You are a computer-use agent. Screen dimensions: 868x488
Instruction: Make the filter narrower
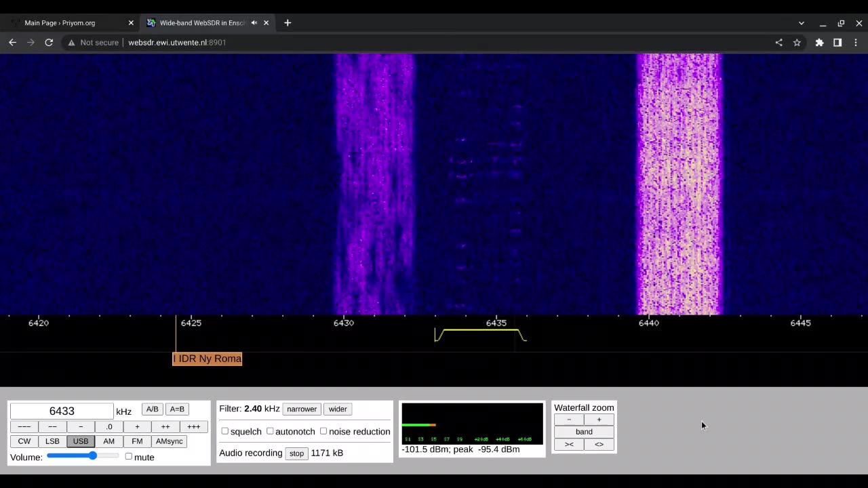(302, 409)
